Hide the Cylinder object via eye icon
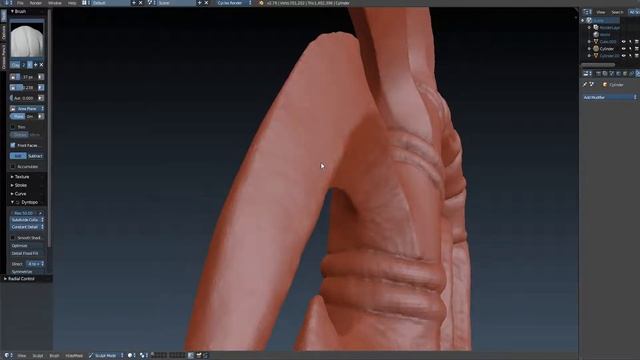 (x=624, y=49)
